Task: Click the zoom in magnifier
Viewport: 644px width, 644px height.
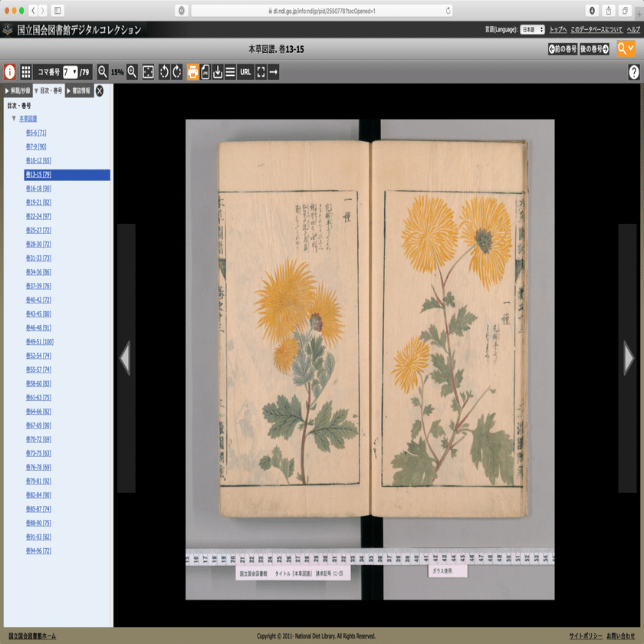Action: (x=132, y=72)
